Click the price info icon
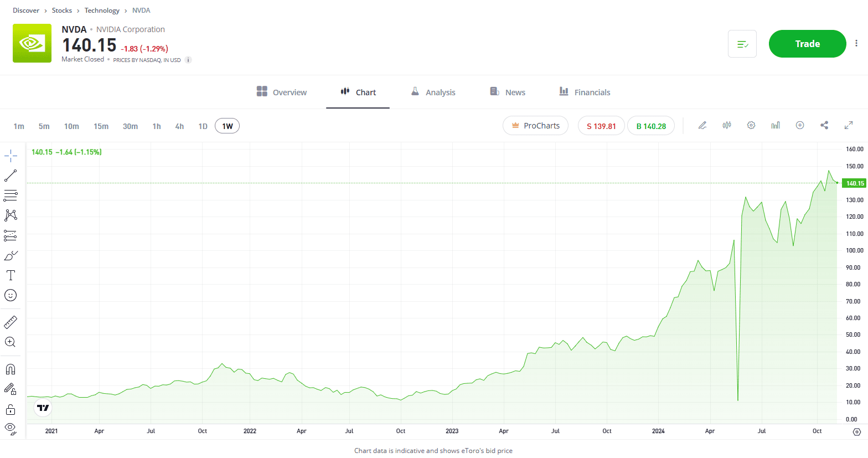Viewport: 868px width, 458px height. [188, 60]
